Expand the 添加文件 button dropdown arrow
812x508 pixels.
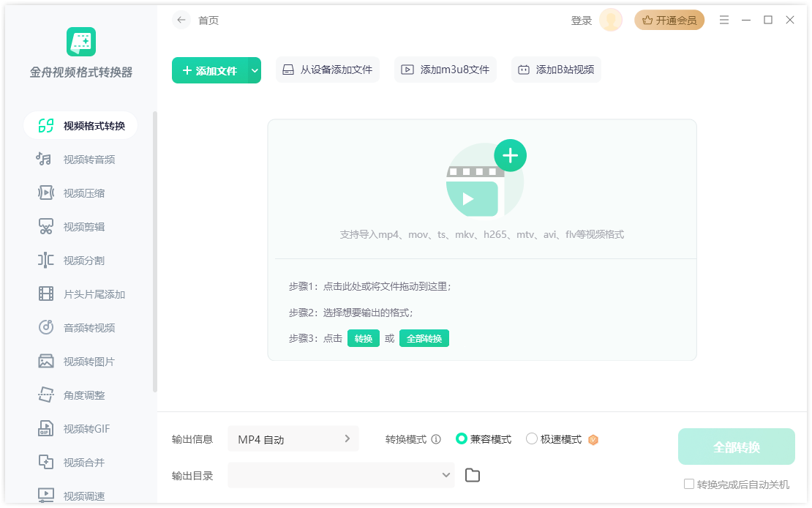tap(252, 70)
